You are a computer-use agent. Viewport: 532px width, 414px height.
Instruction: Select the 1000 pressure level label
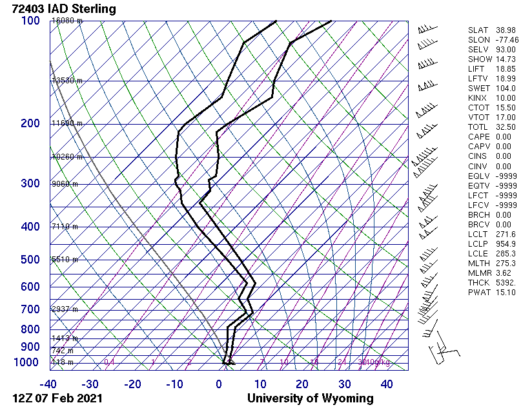pyautogui.click(x=26, y=362)
